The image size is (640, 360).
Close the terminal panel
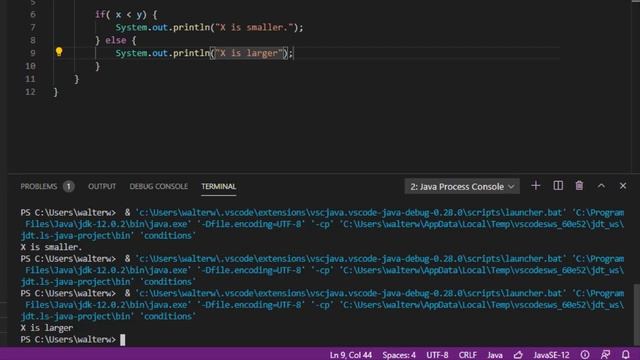click(x=623, y=186)
